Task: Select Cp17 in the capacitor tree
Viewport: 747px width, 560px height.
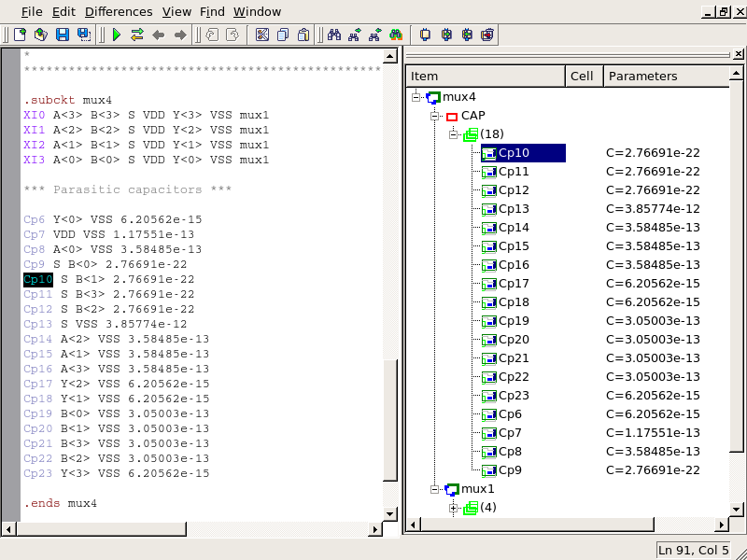Action: (514, 284)
